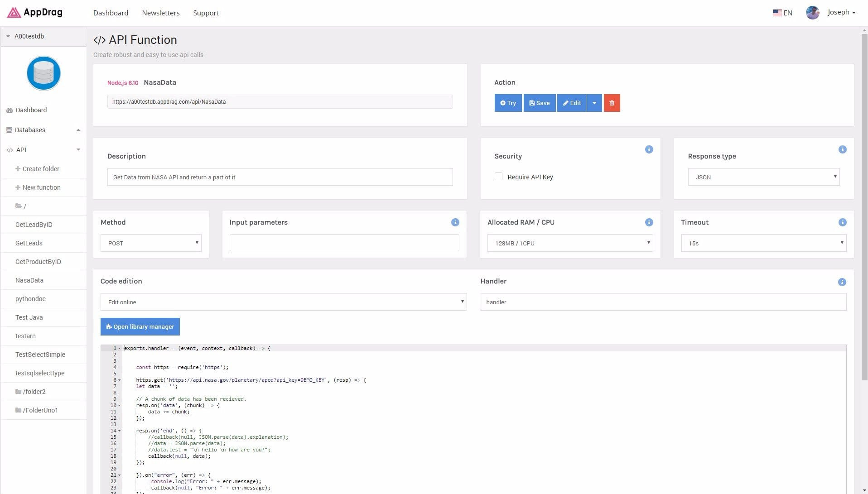Click the Input parameters info icon
The width and height of the screenshot is (868, 494).
click(x=455, y=222)
